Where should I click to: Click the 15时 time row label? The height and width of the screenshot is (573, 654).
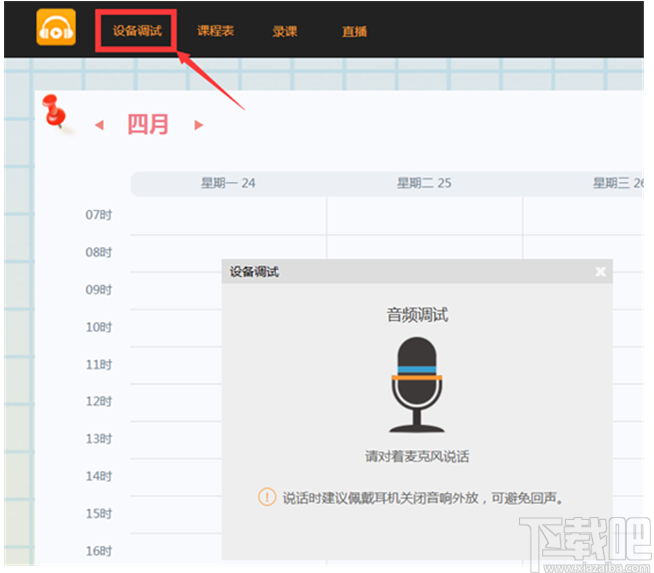(99, 513)
